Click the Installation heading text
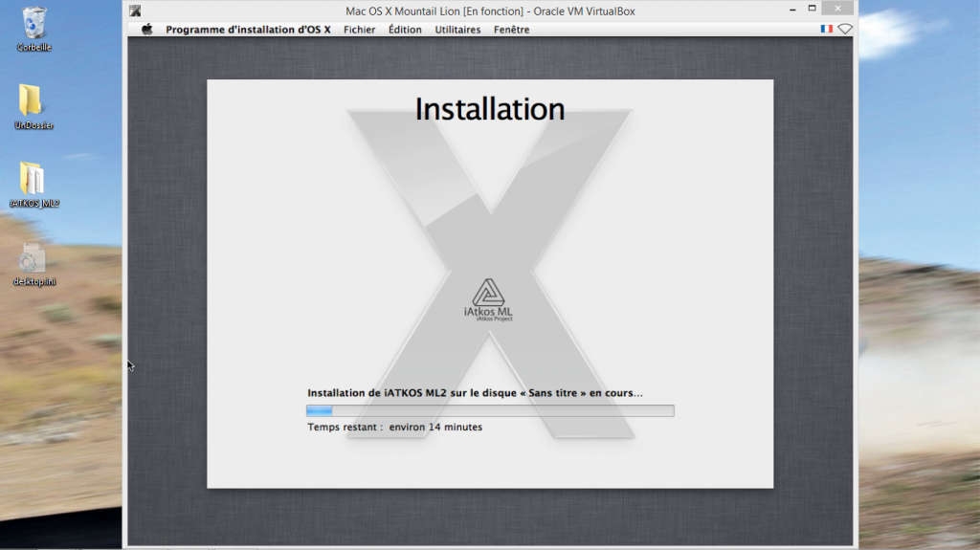Viewport: 980px width, 550px height. [489, 109]
